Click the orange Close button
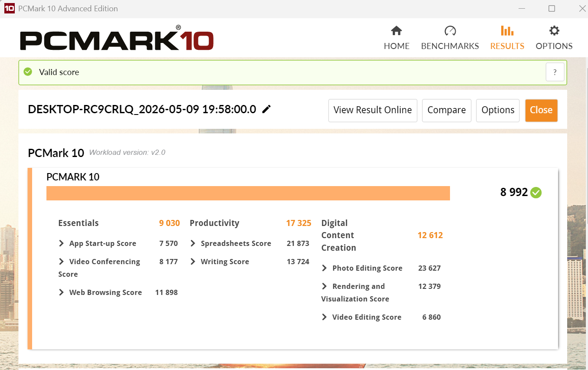 pos(541,110)
